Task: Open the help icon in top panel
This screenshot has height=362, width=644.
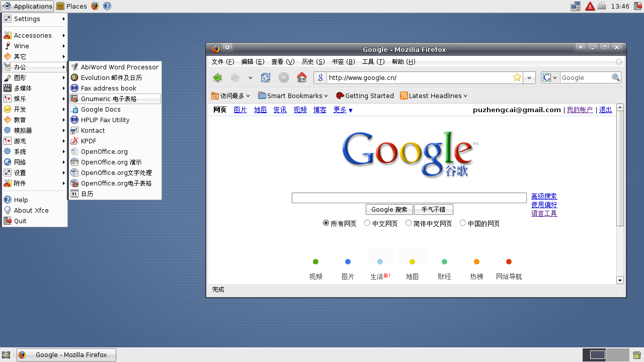Action: (x=107, y=6)
